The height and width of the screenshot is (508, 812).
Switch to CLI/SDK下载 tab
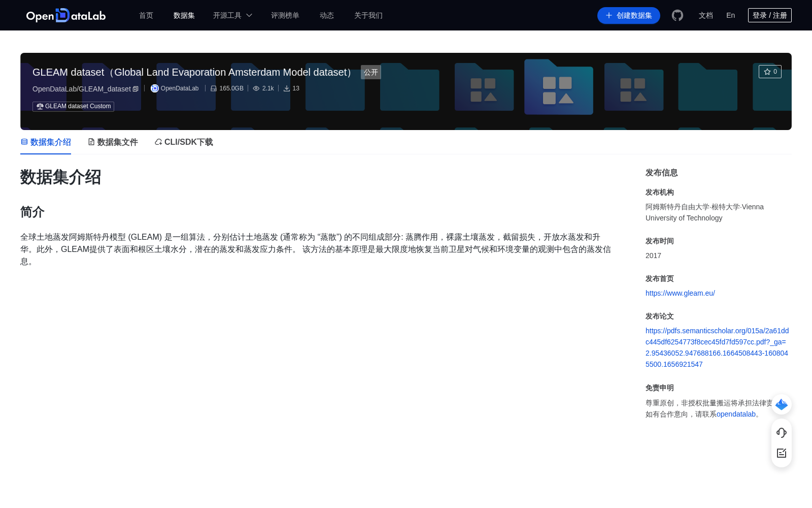pyautogui.click(x=184, y=142)
